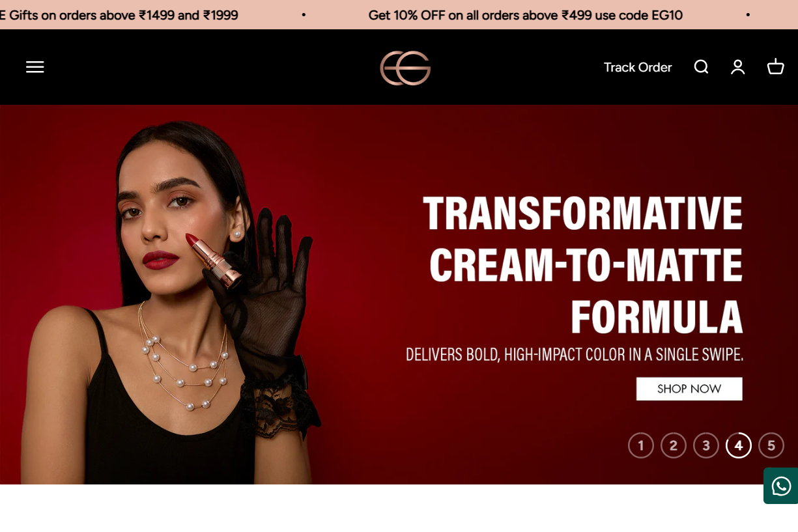The width and height of the screenshot is (798, 532).
Task: Click the gifts on orders above ₹1499 announcement
Action: click(x=119, y=15)
